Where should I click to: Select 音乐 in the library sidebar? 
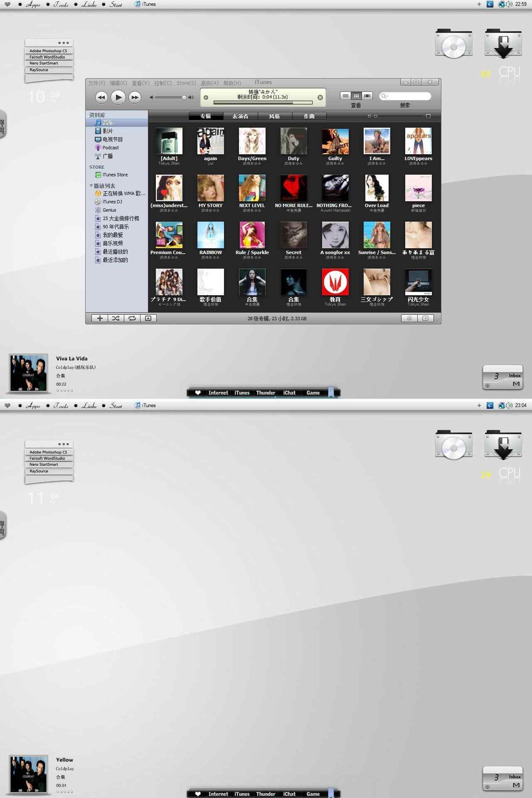[x=117, y=123]
